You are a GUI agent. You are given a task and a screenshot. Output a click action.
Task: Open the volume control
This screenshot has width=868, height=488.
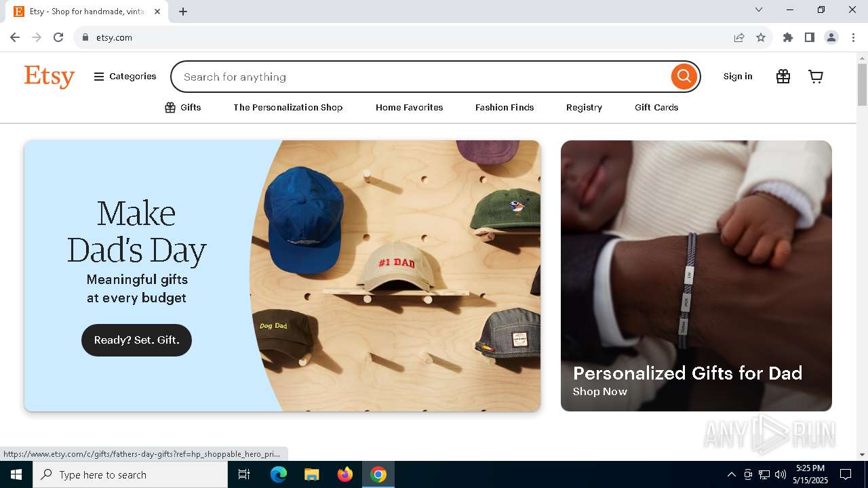781,474
